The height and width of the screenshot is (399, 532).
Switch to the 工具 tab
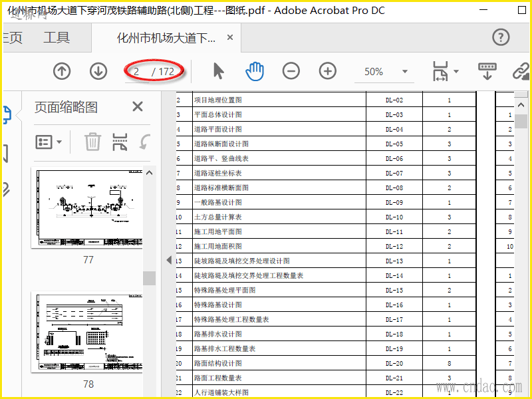tap(57, 37)
